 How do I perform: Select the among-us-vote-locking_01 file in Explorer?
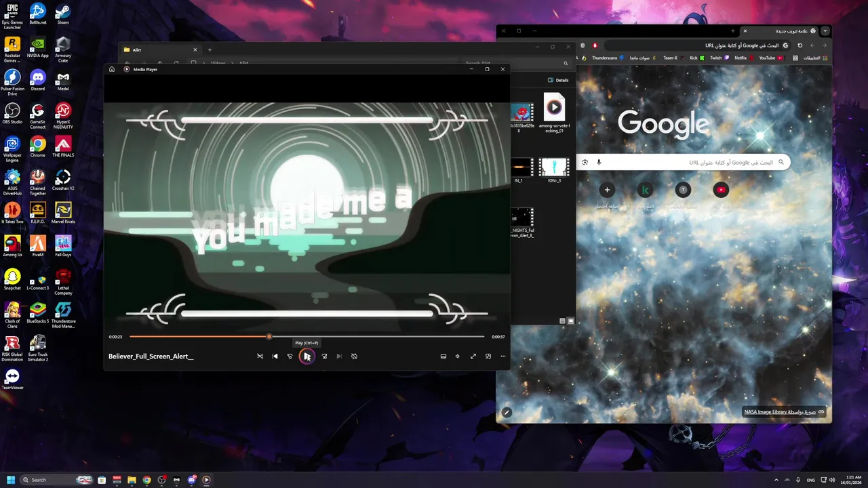coord(554,113)
